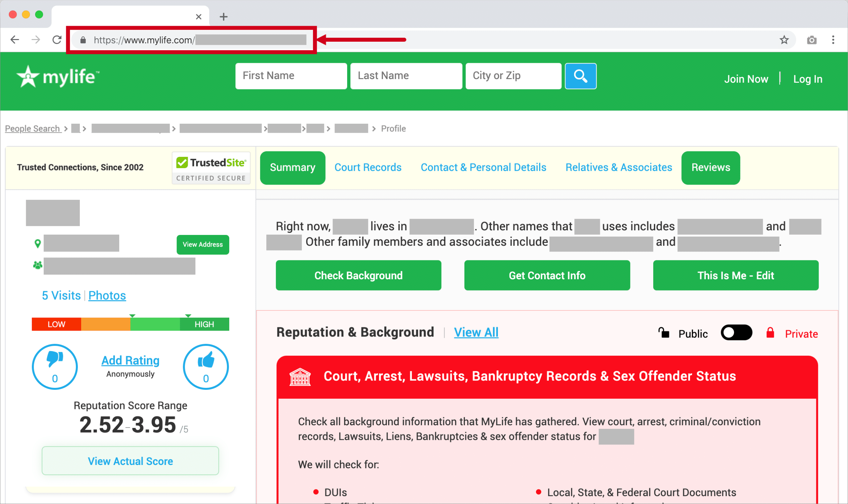Switch to the Reviews tab

click(710, 168)
